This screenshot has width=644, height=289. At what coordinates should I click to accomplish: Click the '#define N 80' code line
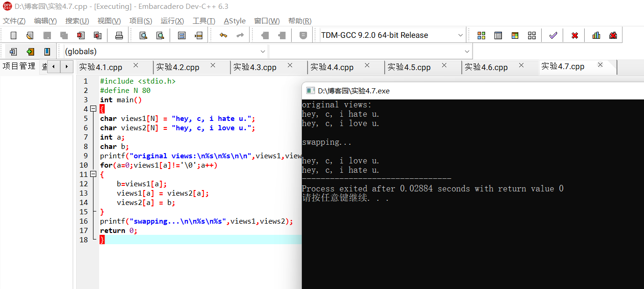tap(125, 91)
